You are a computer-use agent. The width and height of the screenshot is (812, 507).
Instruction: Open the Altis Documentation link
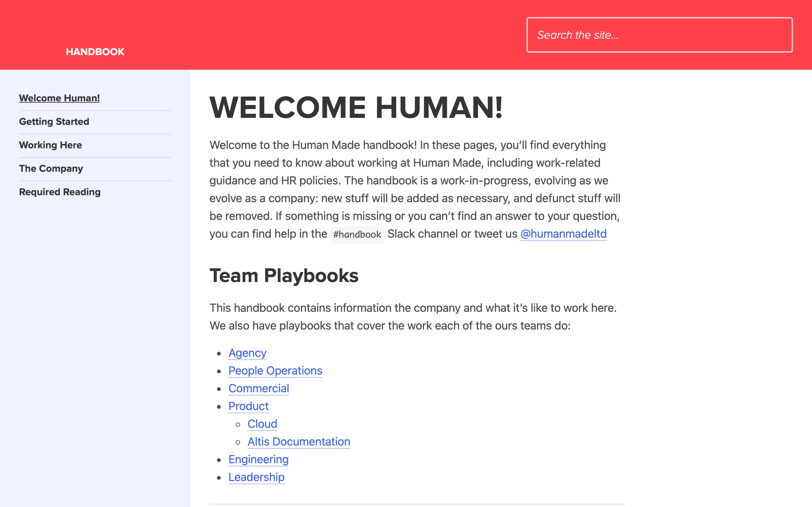tap(298, 442)
